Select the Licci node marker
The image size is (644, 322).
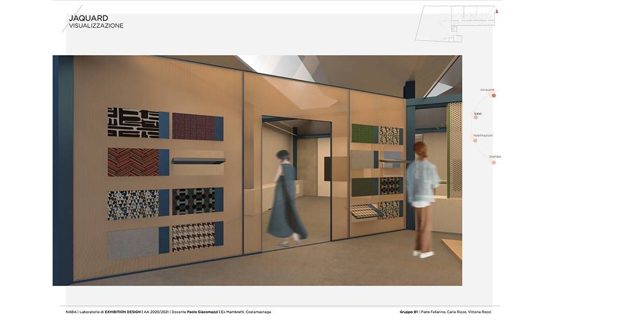[x=475, y=118]
